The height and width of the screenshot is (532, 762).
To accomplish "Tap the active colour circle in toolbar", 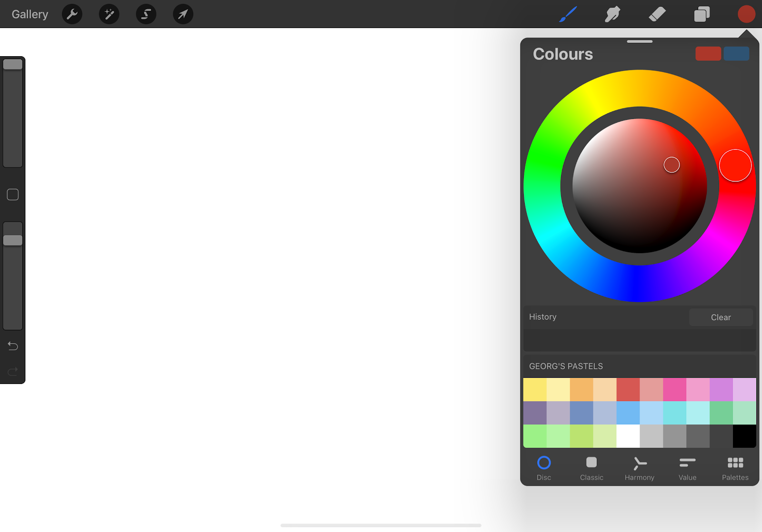I will click(x=746, y=14).
